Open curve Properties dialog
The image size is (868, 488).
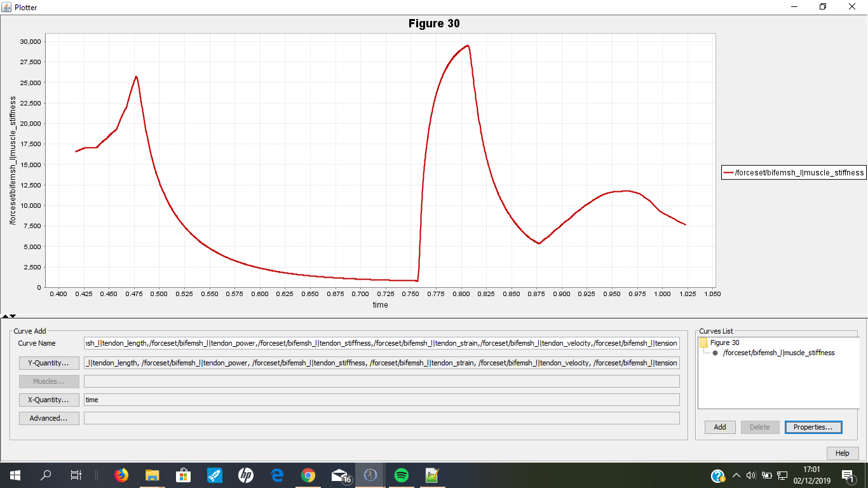pyautogui.click(x=813, y=427)
